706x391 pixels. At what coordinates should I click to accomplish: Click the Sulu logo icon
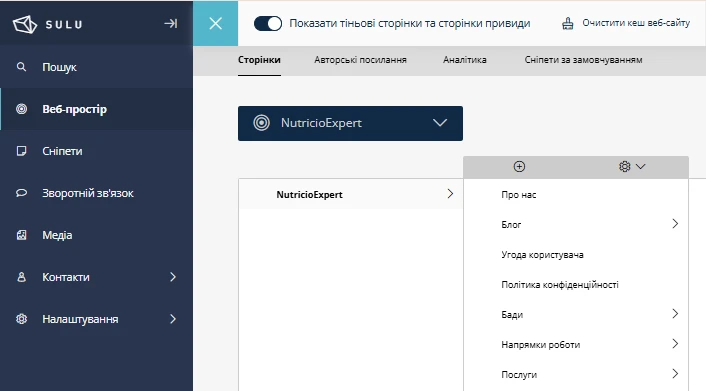24,24
